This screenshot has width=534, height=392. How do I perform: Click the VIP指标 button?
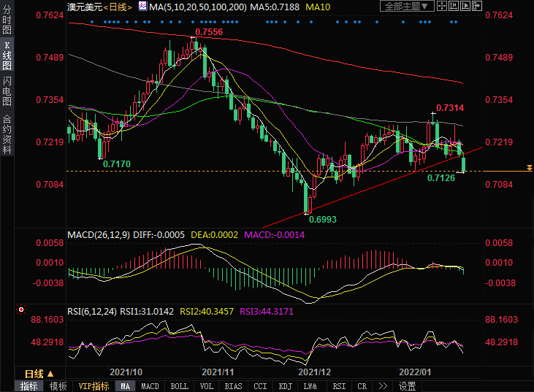point(94,386)
